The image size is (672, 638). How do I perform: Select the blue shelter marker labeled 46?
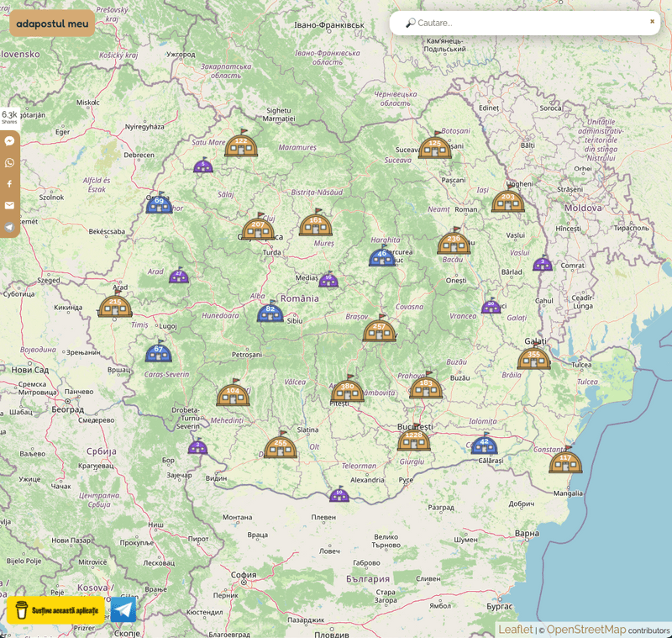(382, 256)
